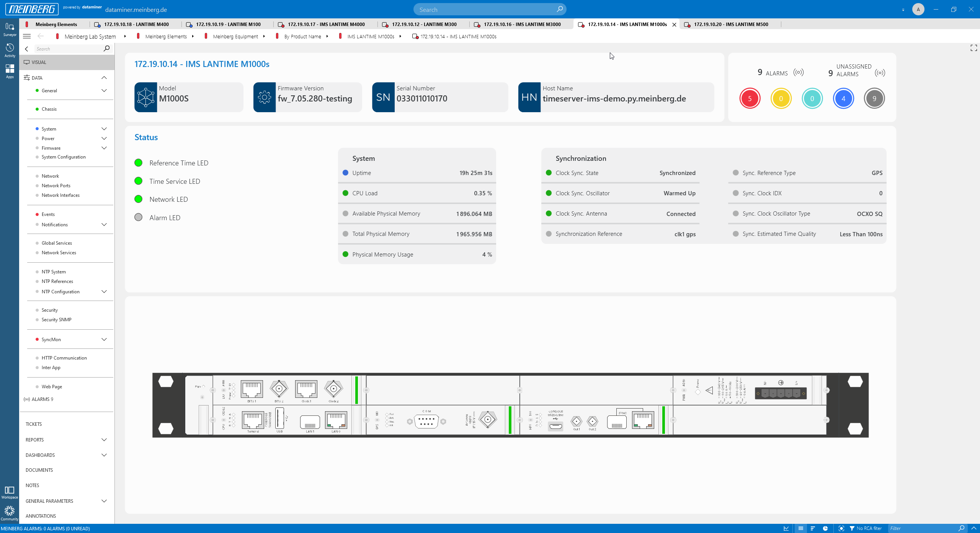The width and height of the screenshot is (980, 533).
Task: Open dropdown after Meinberg Lab System breadcrumb
Action: 125,36
